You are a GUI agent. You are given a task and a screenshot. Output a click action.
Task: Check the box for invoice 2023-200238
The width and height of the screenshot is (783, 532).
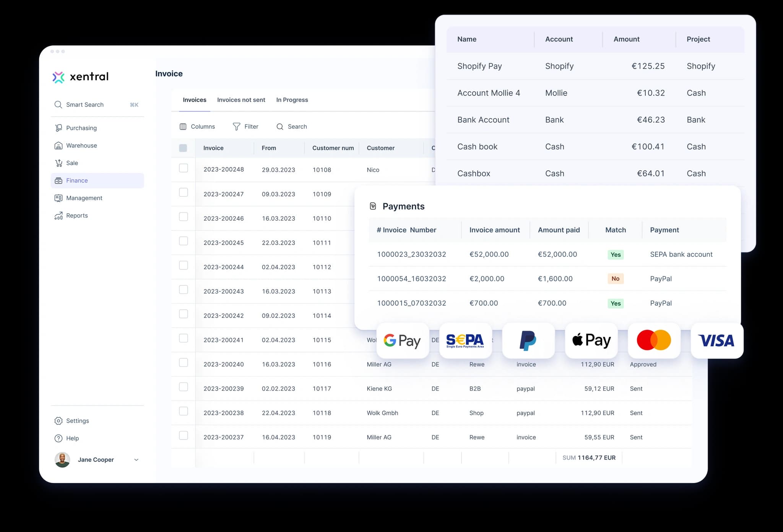(184, 411)
